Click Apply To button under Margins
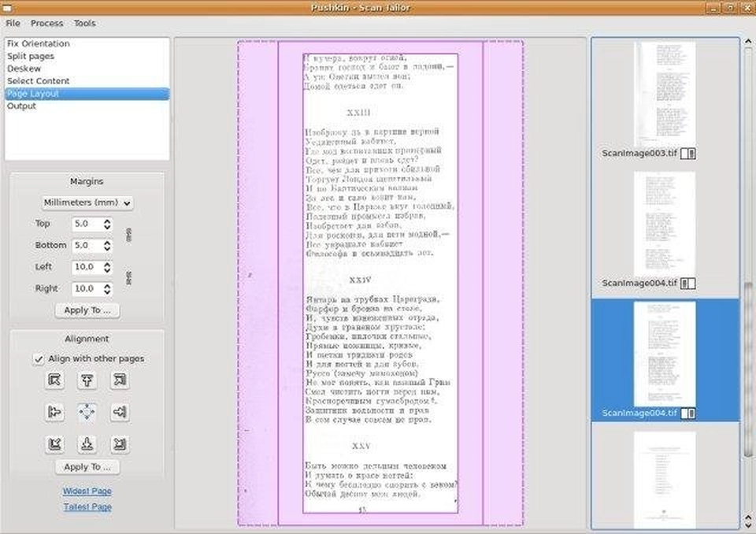Image resolution: width=756 pixels, height=534 pixels. [x=87, y=310]
